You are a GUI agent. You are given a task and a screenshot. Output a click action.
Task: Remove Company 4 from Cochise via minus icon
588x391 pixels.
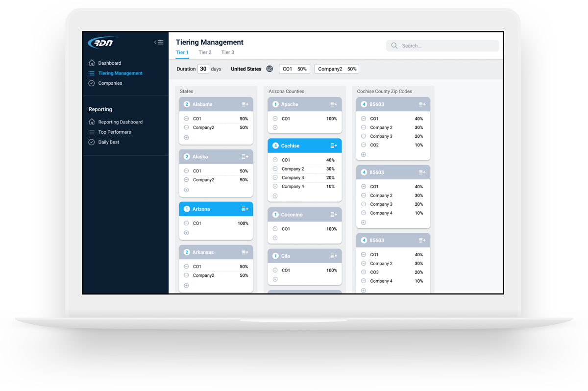(x=275, y=186)
